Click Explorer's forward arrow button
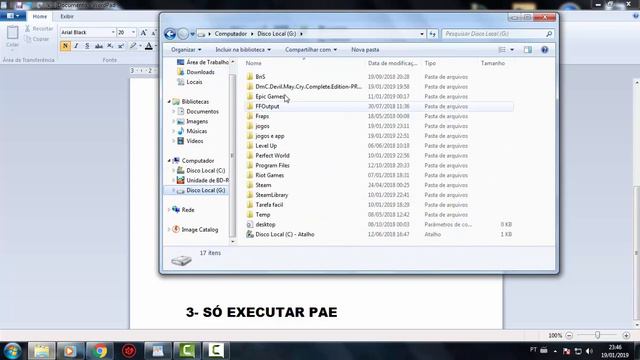Image resolution: width=640 pixels, height=360 pixels. [x=183, y=34]
